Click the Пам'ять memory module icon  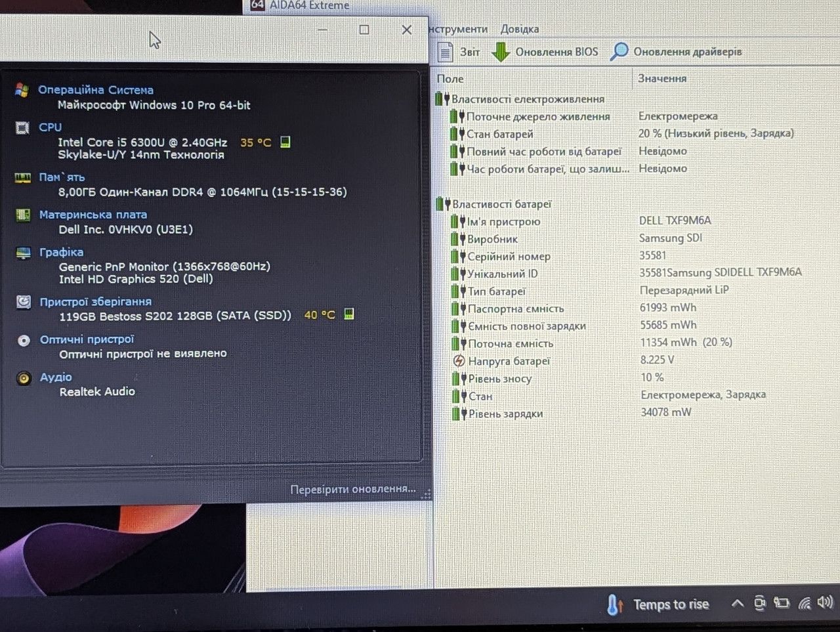click(22, 178)
